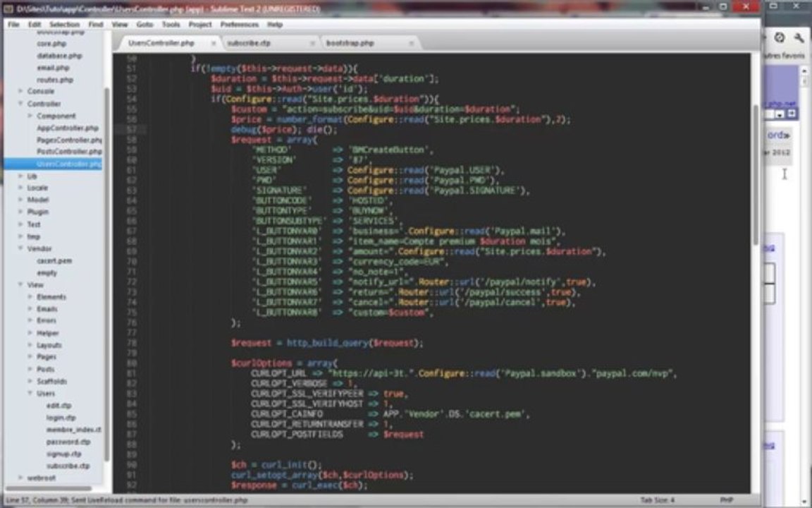This screenshot has height=508, width=812.
Task: Click the Tab Size: 4 status entry
Action: 657,500
